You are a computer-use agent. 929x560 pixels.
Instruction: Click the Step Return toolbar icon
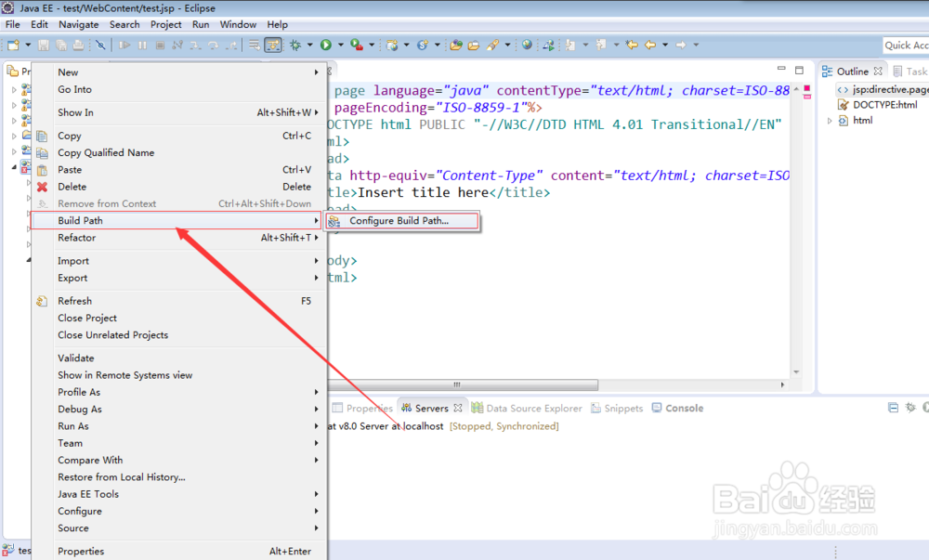[232, 45]
